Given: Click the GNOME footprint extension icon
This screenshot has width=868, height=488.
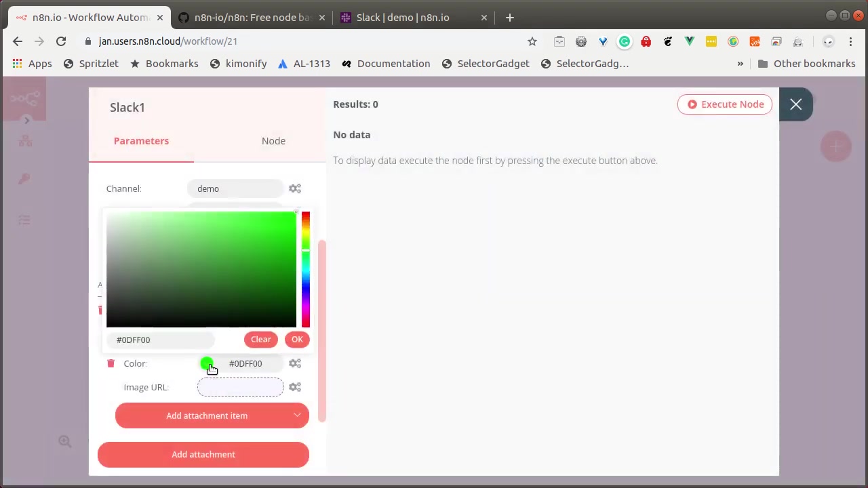Looking at the screenshot, I should (x=668, y=41).
